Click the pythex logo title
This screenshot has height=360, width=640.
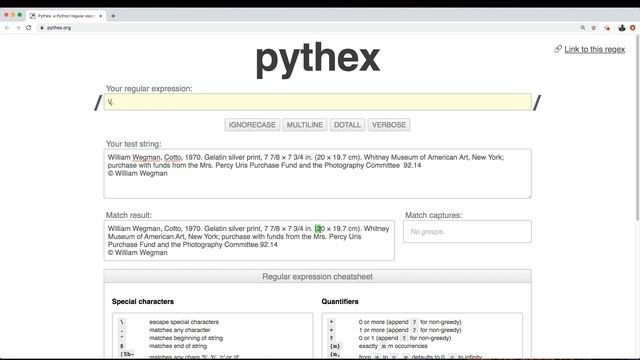pos(318,60)
